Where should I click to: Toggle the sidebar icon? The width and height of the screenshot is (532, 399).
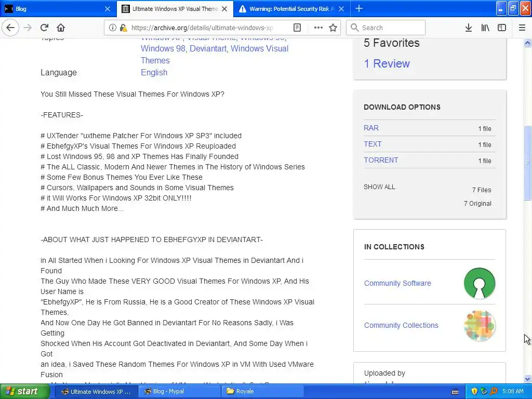coord(502,28)
